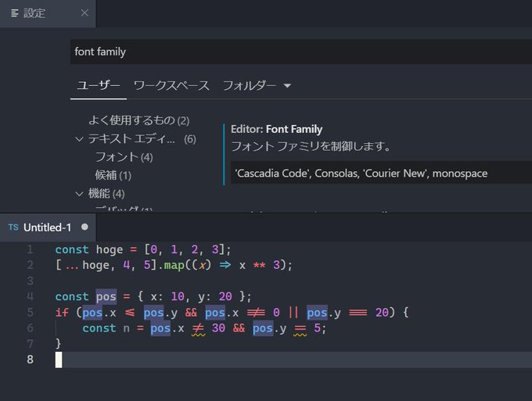The image size is (532, 401).
Task: Switch to the Untitled-1 editor tab
Action: (x=48, y=227)
